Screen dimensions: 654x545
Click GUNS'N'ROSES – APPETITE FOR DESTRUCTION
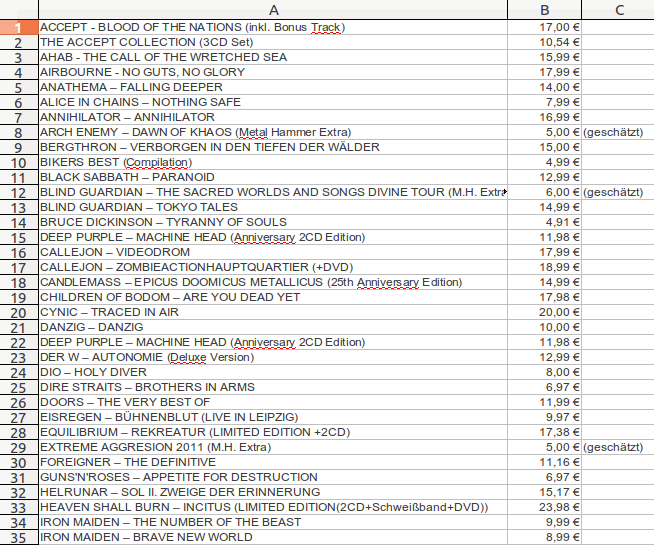pyautogui.click(x=273, y=478)
